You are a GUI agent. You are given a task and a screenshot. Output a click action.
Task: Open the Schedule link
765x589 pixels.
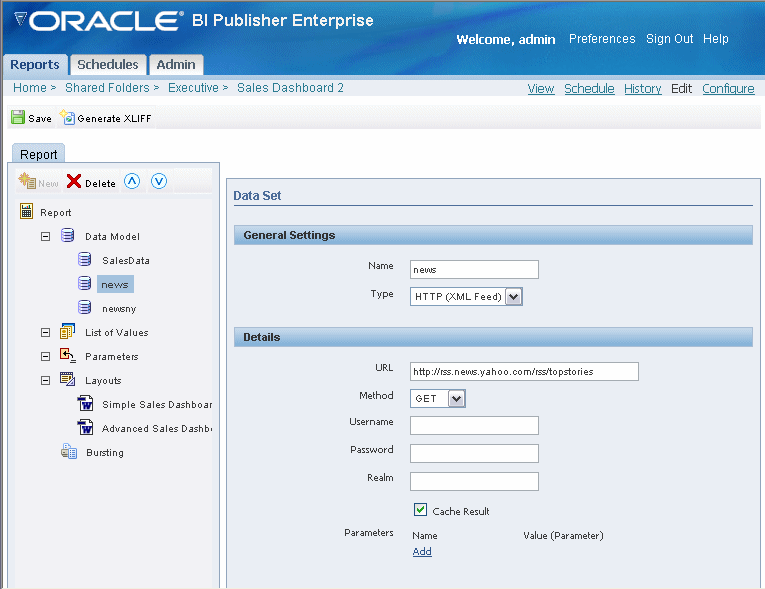(589, 89)
